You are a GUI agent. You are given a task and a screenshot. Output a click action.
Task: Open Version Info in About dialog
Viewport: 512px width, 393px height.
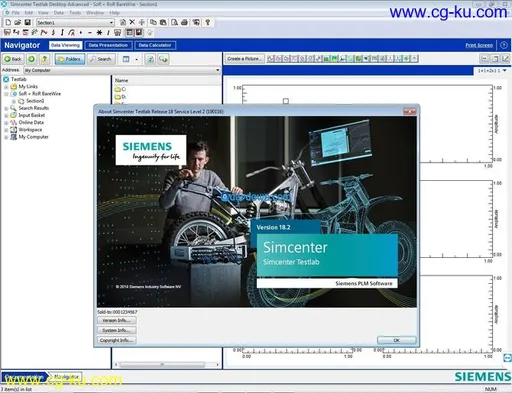pos(117,320)
